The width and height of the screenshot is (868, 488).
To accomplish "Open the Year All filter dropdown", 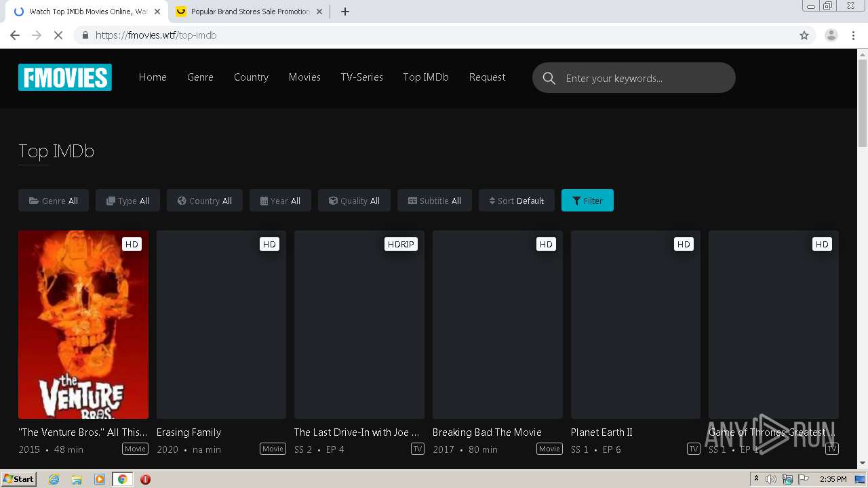I will 280,201.
